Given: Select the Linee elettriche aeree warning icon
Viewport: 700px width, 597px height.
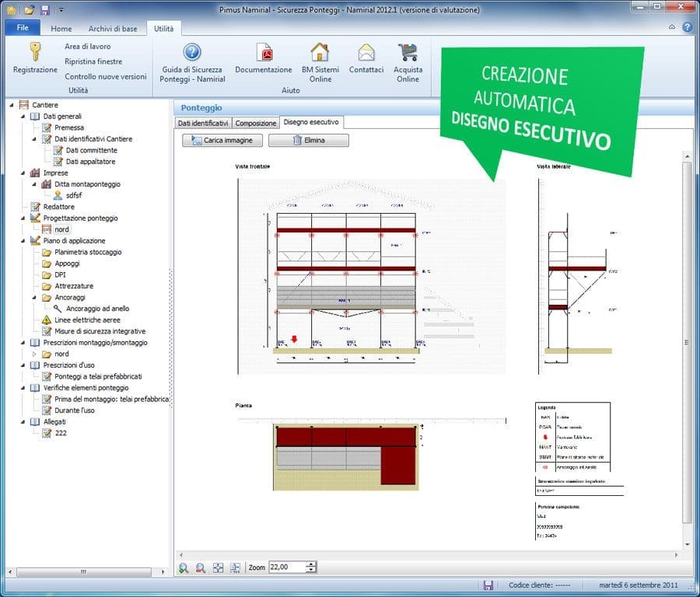Looking at the screenshot, I should (47, 320).
